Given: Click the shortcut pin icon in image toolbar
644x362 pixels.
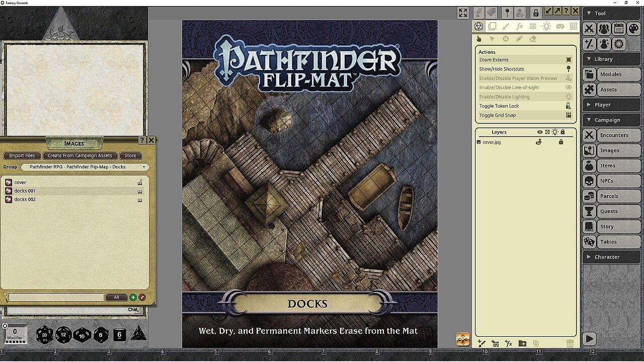Looking at the screenshot, I should (507, 13).
